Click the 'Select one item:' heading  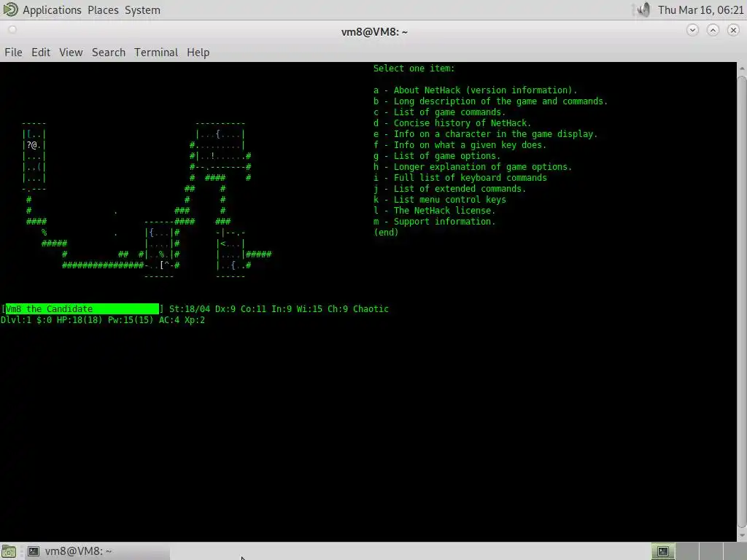pos(414,69)
